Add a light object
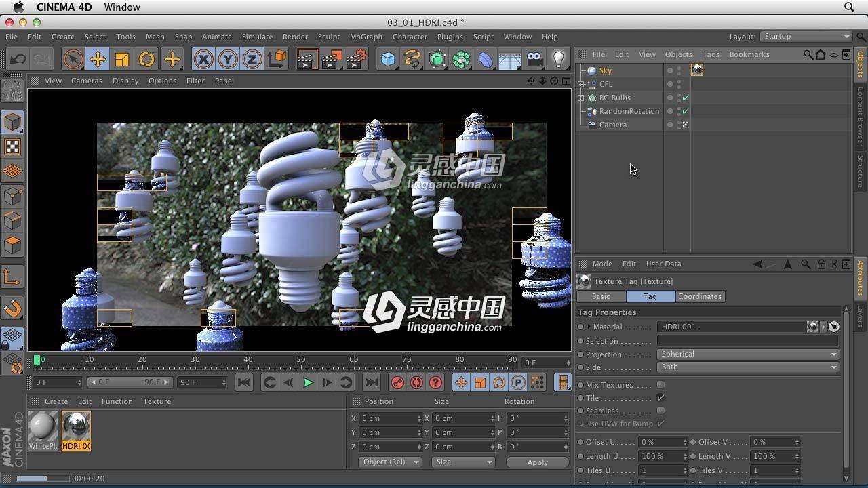 click(558, 59)
